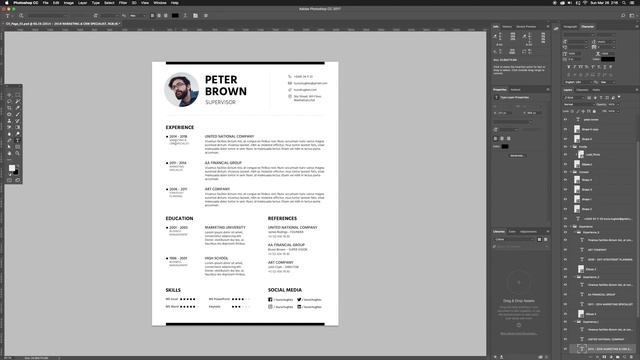Image resolution: width=640 pixels, height=360 pixels.
Task: Select the Dodge tool
Action: [18, 134]
